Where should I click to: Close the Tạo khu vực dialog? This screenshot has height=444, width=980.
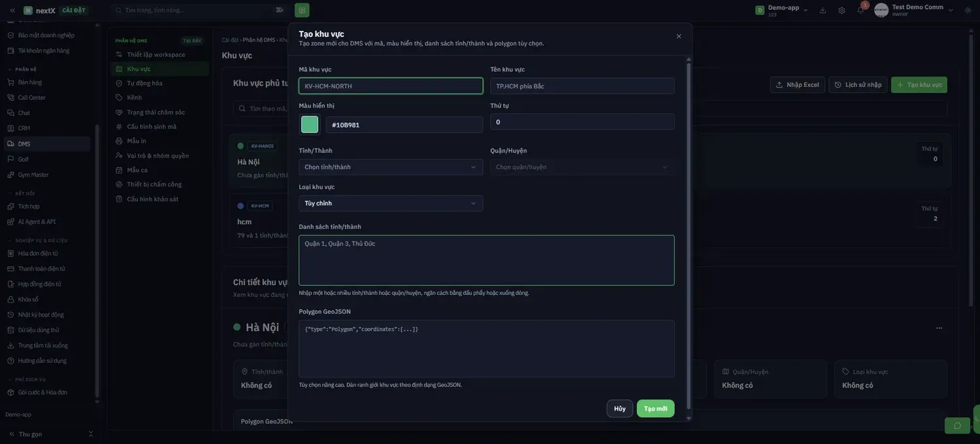[x=679, y=36]
